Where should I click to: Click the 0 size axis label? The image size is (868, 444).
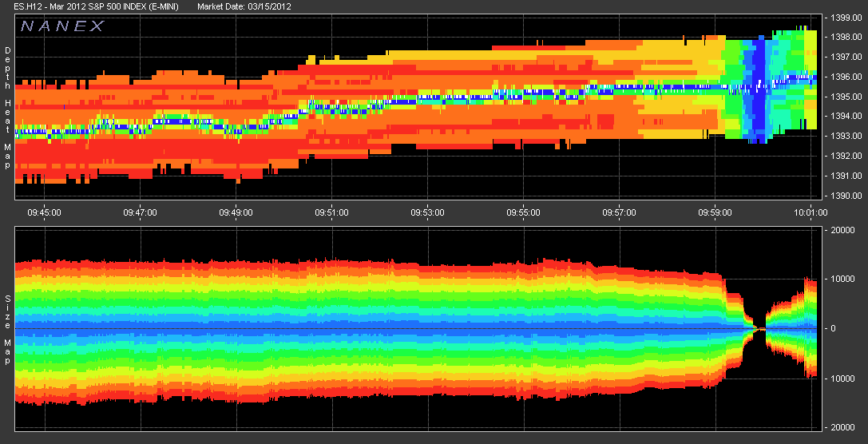coord(836,328)
